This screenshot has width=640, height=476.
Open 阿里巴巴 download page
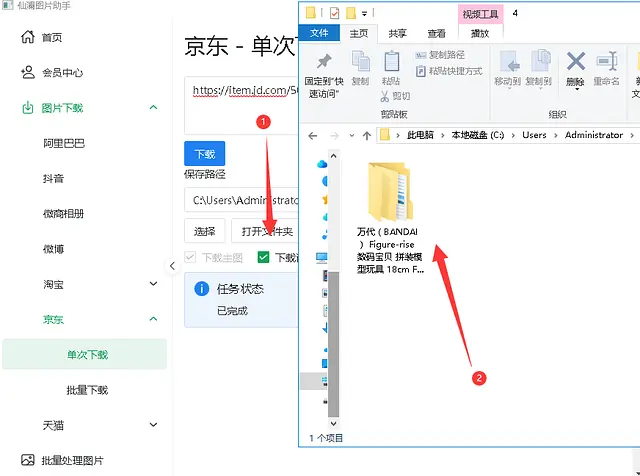pyautogui.click(x=64, y=143)
